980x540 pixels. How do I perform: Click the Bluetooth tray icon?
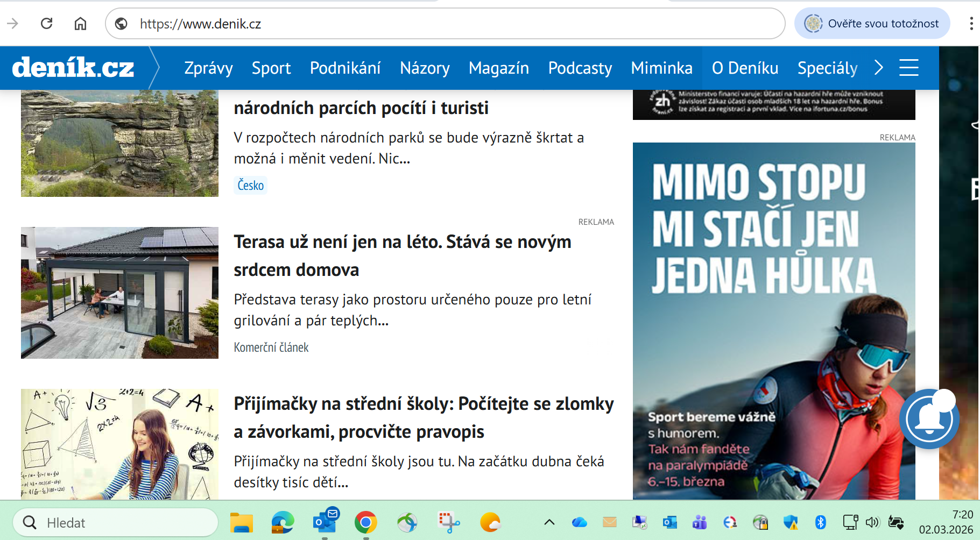(x=820, y=522)
